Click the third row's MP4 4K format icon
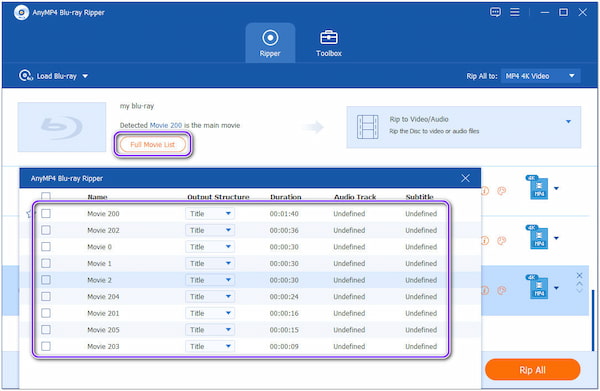The width and height of the screenshot is (600, 391). [x=538, y=287]
